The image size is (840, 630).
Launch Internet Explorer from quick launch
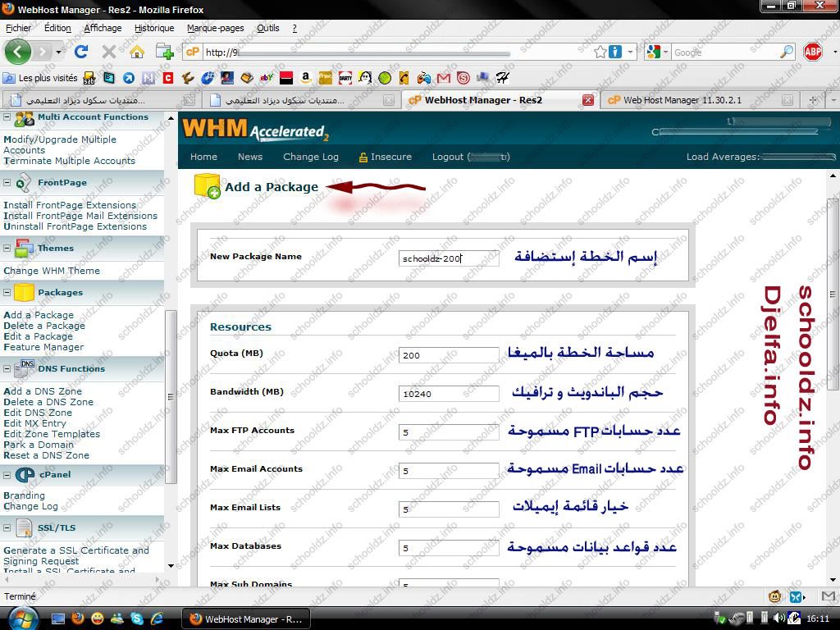click(157, 619)
